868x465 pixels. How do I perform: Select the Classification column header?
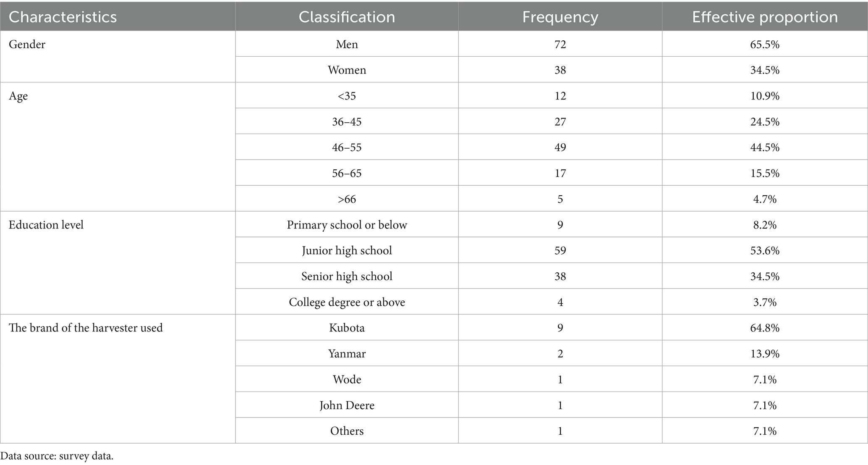coord(347,17)
